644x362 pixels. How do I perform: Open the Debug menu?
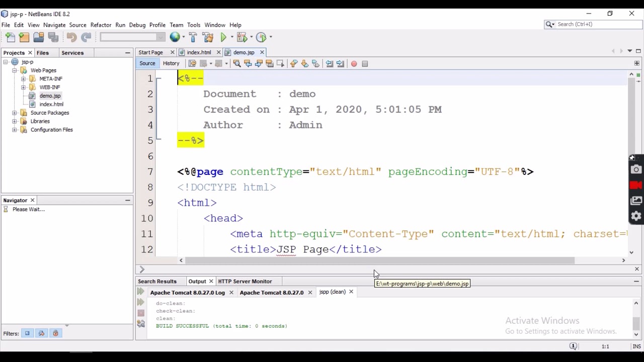click(x=137, y=25)
